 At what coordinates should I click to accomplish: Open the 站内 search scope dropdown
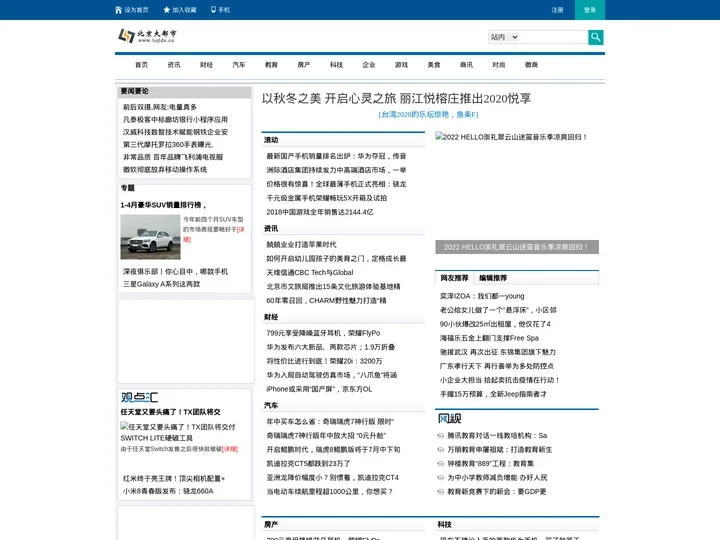click(504, 37)
